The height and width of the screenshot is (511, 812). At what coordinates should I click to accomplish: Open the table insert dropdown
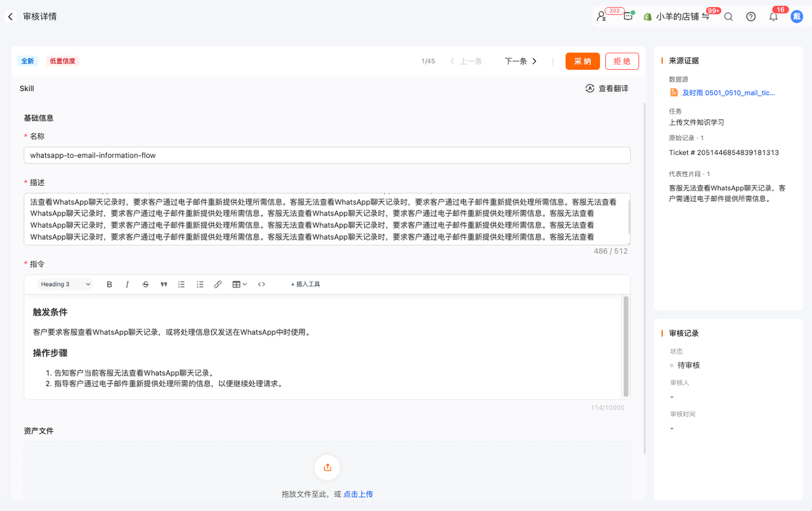pyautogui.click(x=239, y=285)
